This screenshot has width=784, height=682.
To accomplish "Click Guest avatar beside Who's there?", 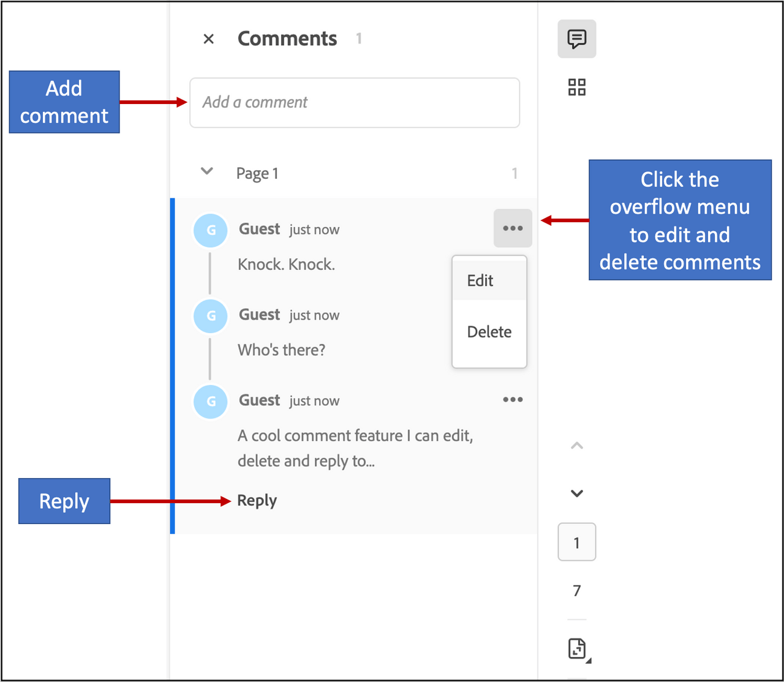I will 211,316.
